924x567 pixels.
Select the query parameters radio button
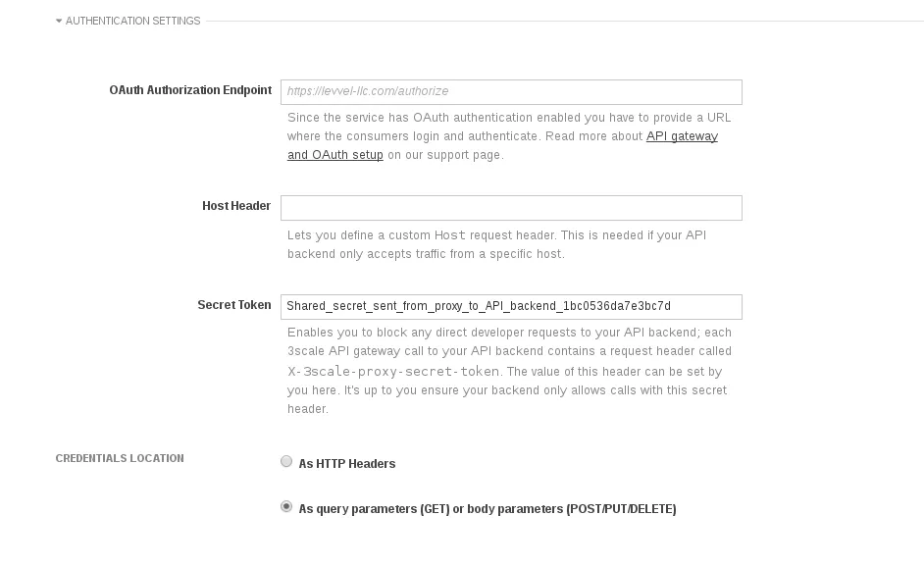click(286, 507)
